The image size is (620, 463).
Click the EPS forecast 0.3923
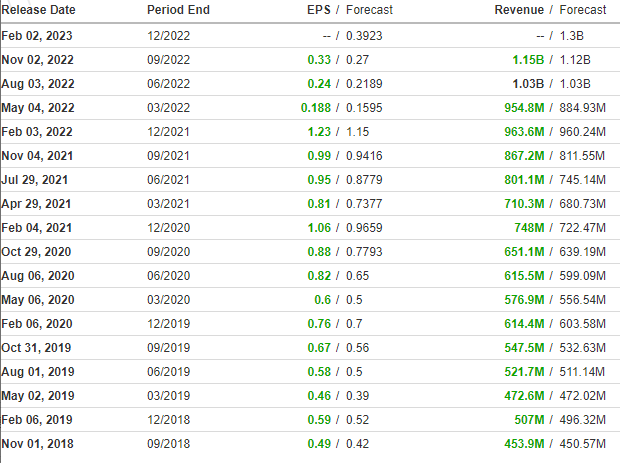364,36
